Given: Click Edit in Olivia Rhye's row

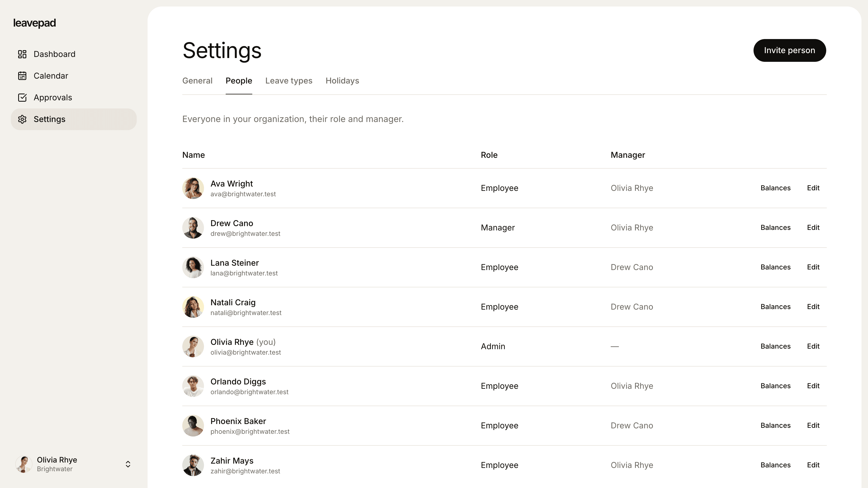Looking at the screenshot, I should coord(813,346).
